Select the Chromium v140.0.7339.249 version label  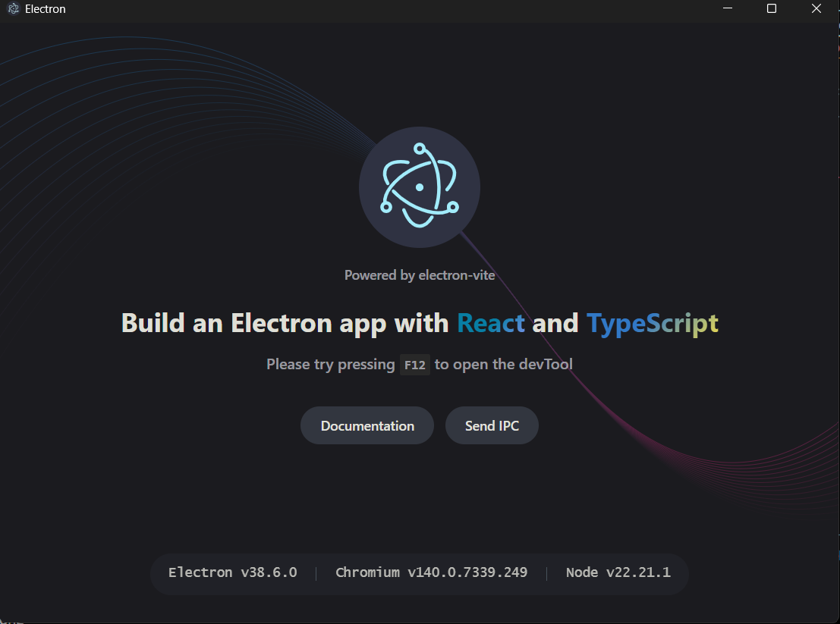[432, 572]
